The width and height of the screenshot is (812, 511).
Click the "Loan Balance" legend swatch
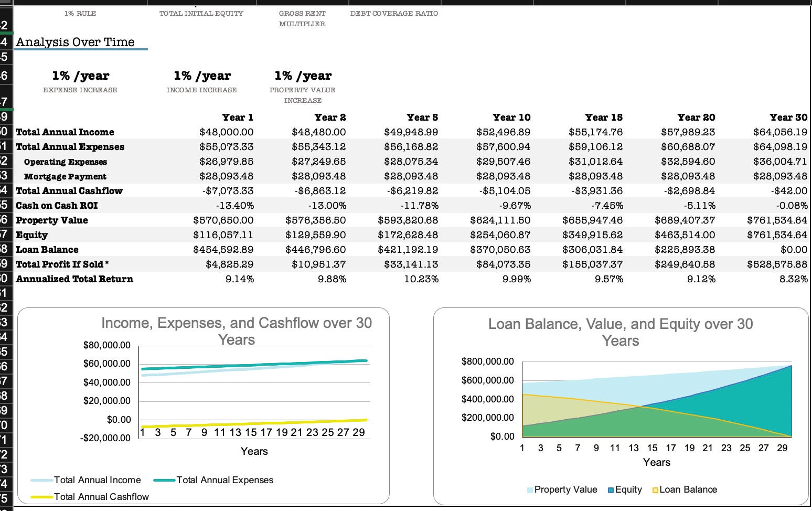click(656, 489)
